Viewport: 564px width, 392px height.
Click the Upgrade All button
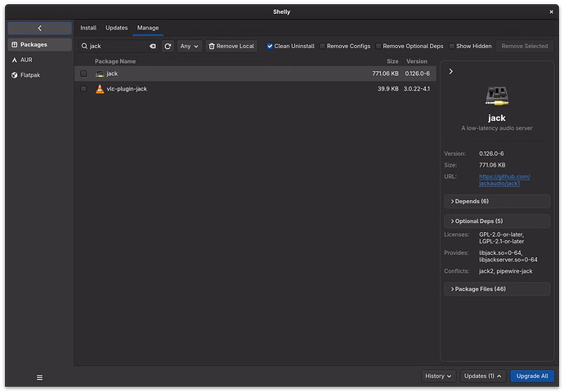532,376
